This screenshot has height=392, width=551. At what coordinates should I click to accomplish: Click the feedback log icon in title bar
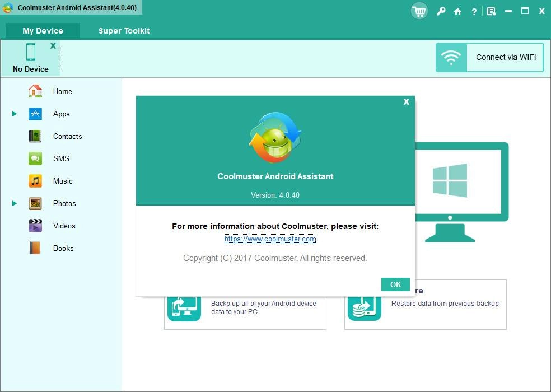[x=491, y=12]
